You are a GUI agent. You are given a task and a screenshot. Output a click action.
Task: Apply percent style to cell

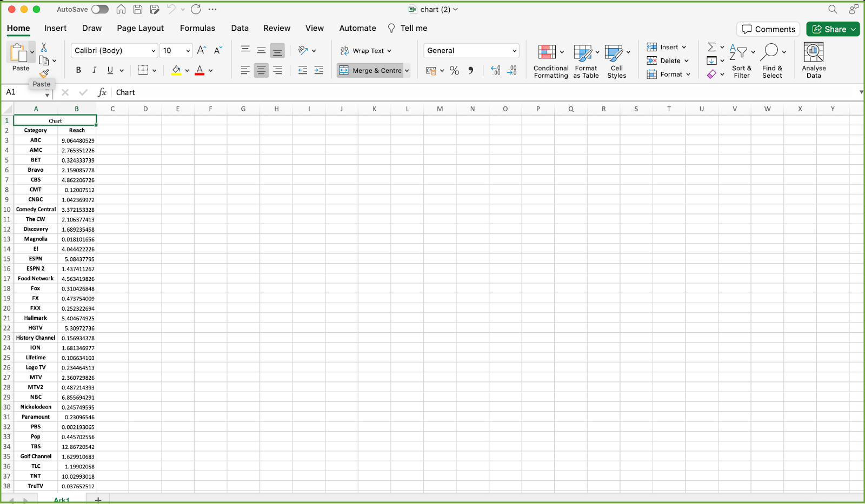(x=454, y=70)
